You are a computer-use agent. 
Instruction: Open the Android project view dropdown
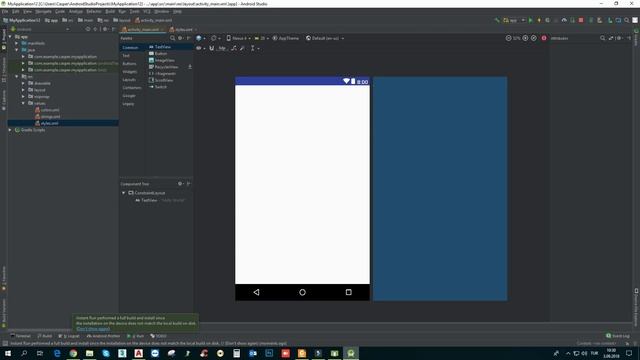[x=40, y=29]
